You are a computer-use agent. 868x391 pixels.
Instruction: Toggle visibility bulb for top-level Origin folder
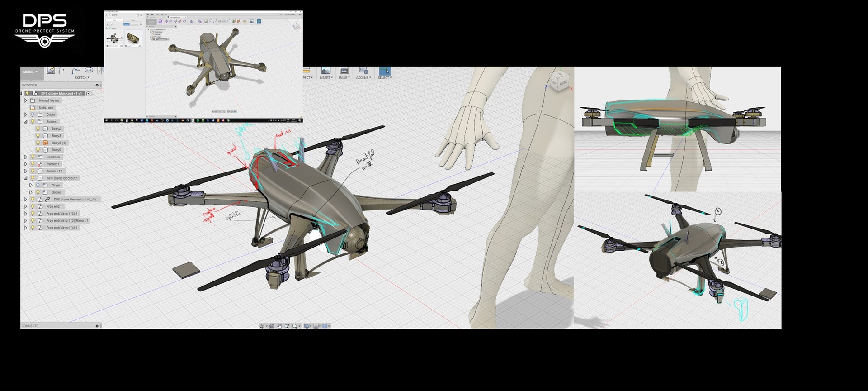(33, 114)
